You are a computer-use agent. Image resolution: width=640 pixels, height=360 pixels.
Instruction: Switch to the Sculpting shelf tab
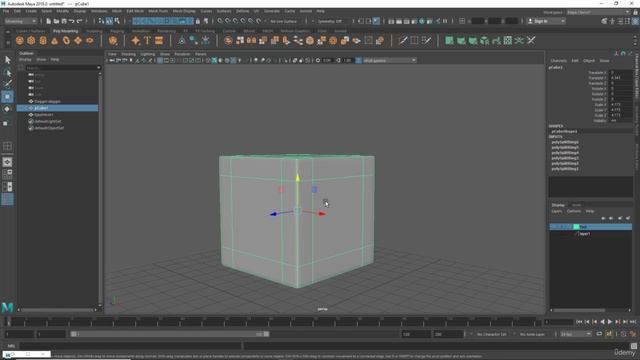coord(94,31)
